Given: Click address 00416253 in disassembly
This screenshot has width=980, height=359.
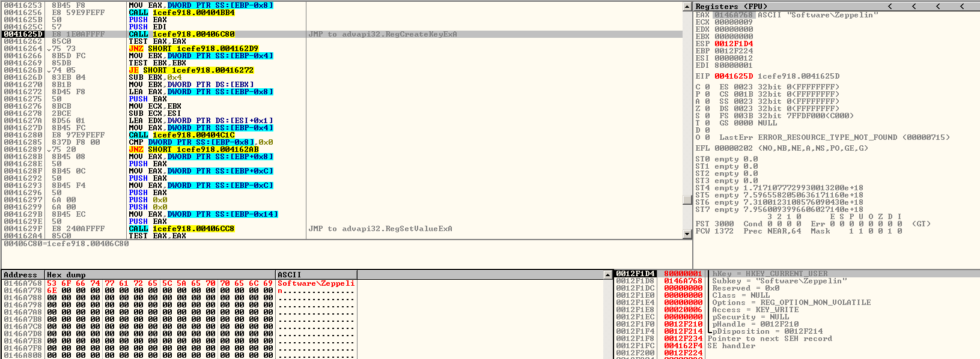Looking at the screenshot, I should coord(23,5).
